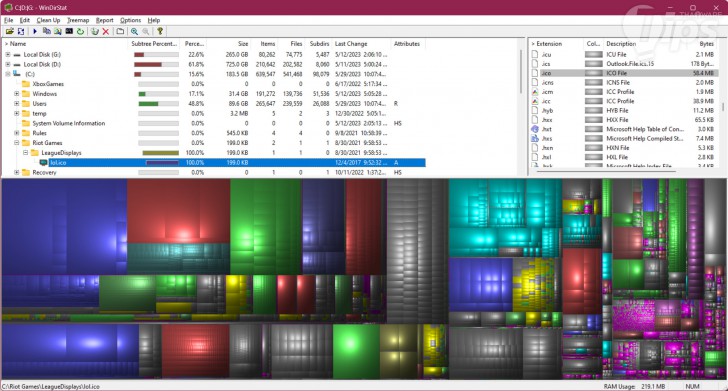Click the Local Disk (G:) drive icon
Screen dimensions: 728x391
click(17, 54)
